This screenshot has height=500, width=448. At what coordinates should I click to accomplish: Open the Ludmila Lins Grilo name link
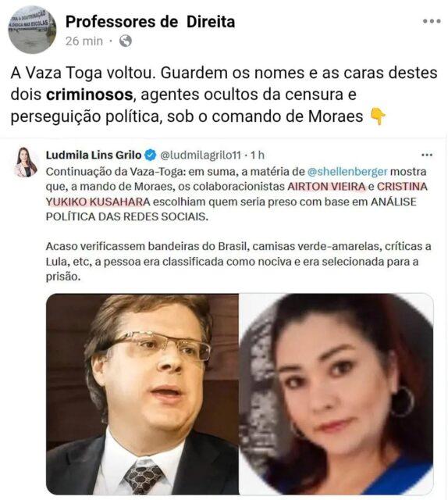(x=94, y=155)
